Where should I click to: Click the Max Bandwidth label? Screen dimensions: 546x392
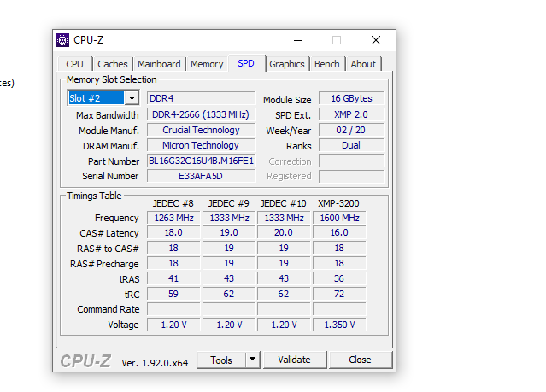[108, 115]
